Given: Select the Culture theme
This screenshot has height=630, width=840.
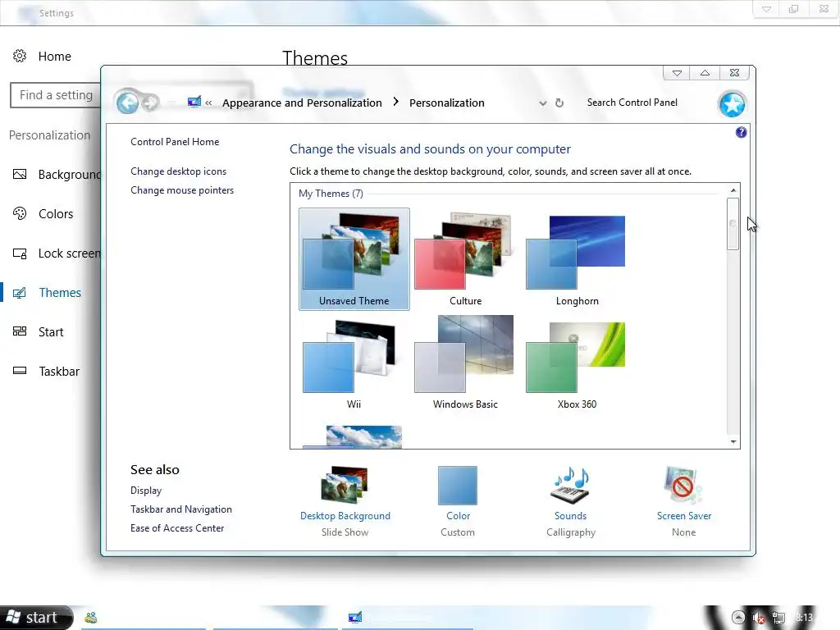Looking at the screenshot, I should coord(466,259).
